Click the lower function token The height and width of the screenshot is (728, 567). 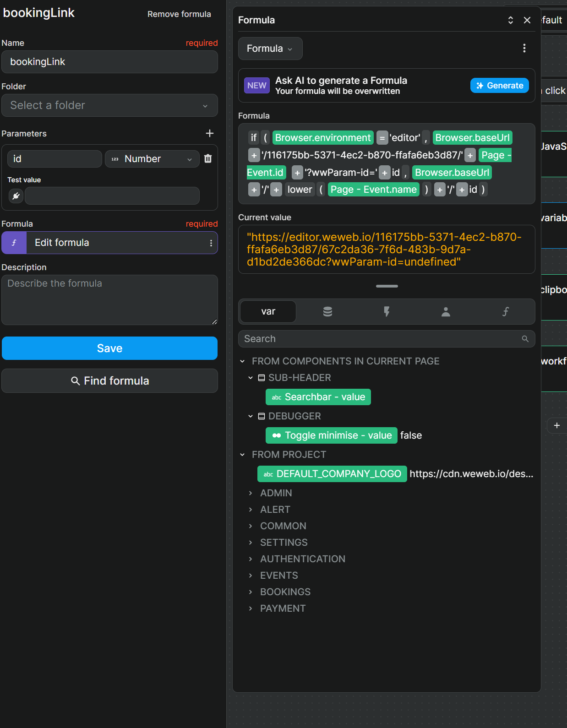coord(300,190)
